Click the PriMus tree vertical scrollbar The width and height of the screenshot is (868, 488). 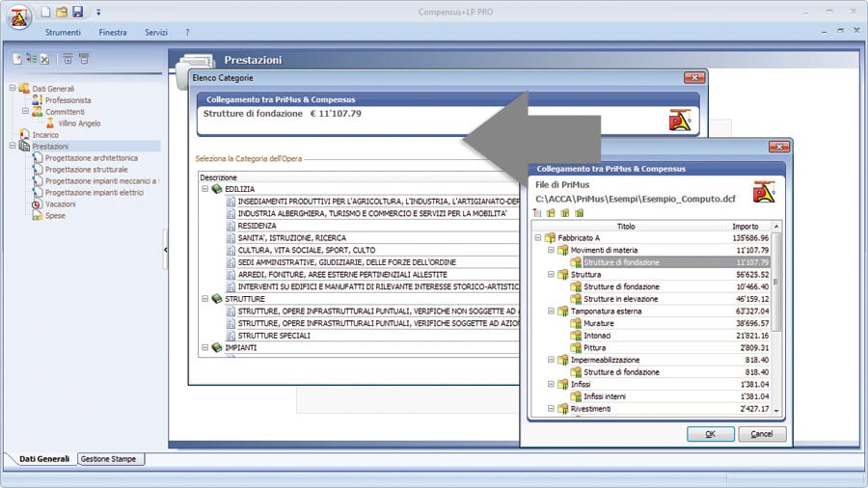click(776, 289)
